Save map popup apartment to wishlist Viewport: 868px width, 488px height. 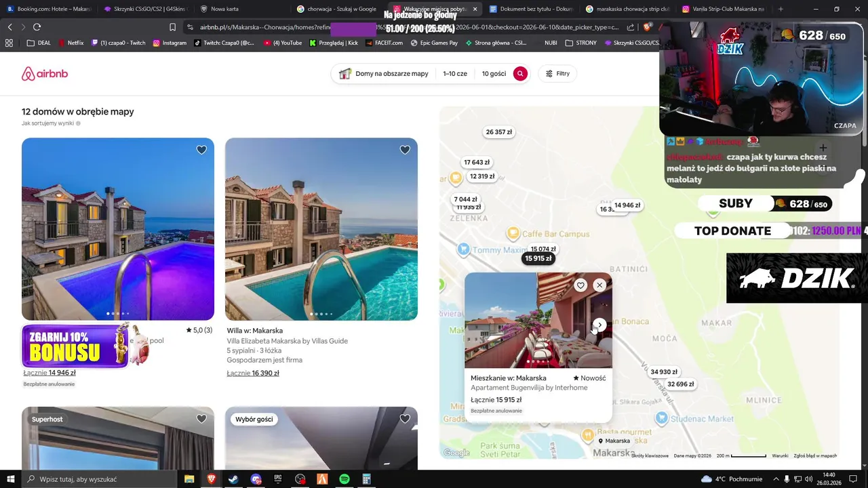580,285
